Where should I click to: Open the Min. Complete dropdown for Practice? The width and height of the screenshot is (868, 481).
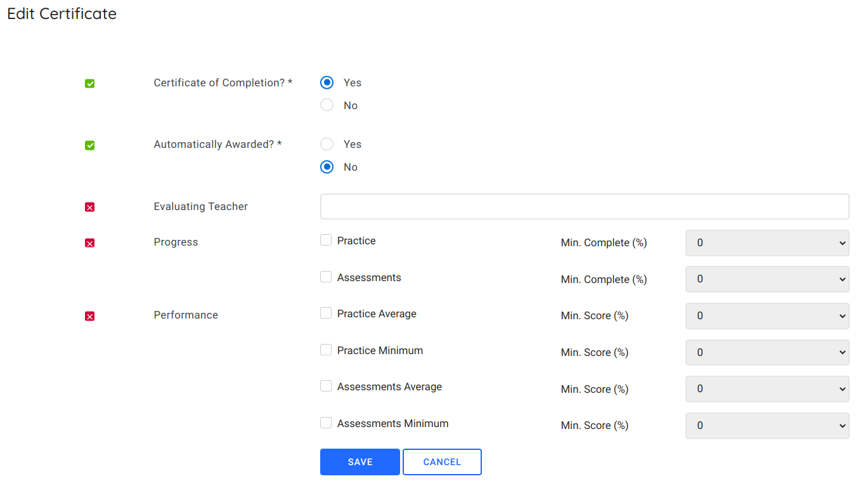tap(767, 242)
